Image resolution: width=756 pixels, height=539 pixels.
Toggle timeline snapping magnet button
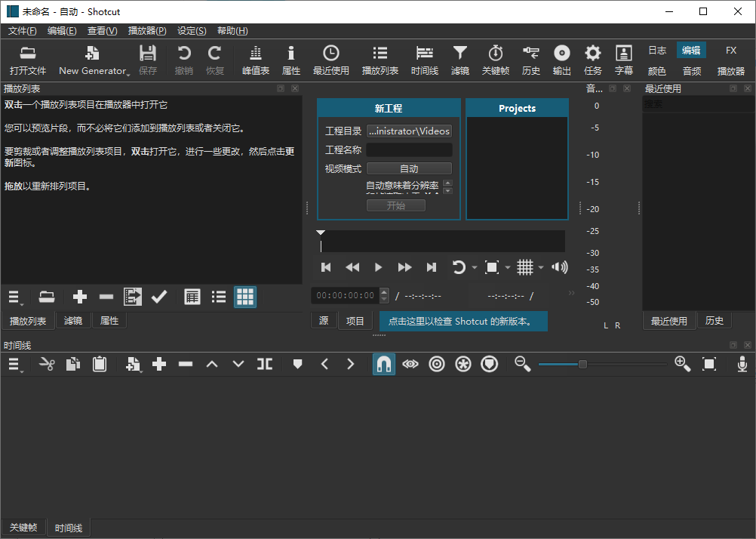pos(383,365)
